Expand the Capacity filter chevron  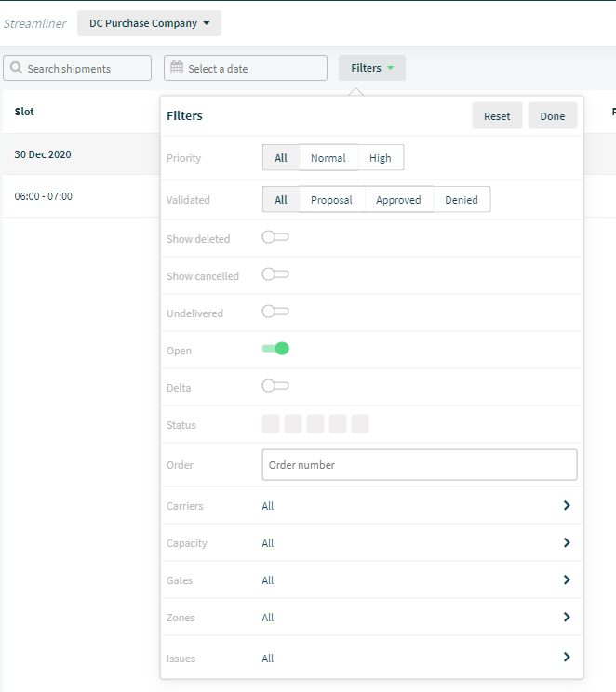[x=567, y=542]
